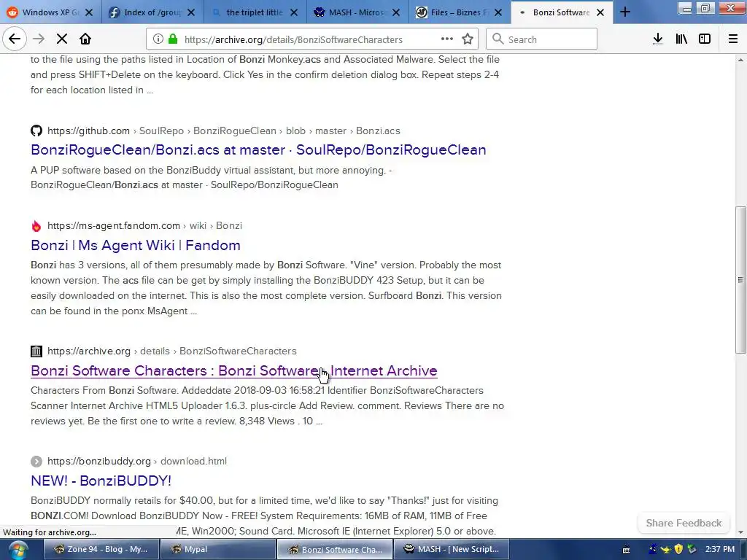This screenshot has height=560, width=747.
Task: Switch to Zone 94 - Blog taskbar window
Action: (x=101, y=549)
